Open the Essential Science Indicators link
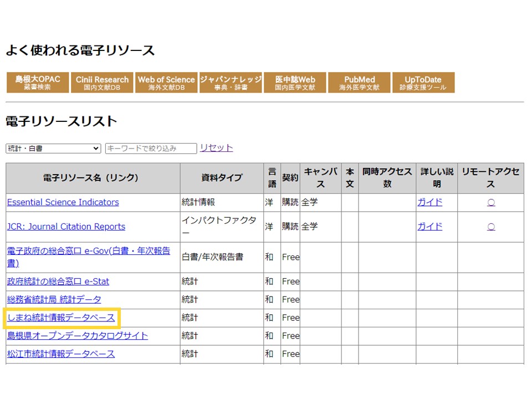 (x=63, y=202)
